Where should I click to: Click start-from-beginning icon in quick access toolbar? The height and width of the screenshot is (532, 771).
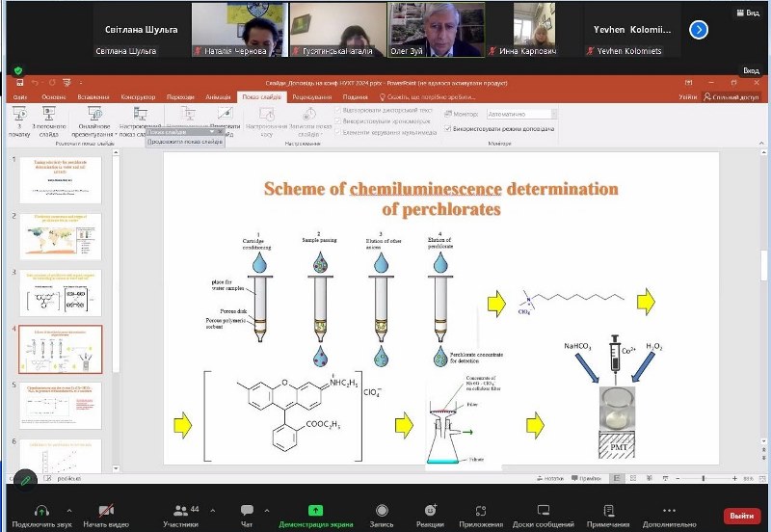66,83
